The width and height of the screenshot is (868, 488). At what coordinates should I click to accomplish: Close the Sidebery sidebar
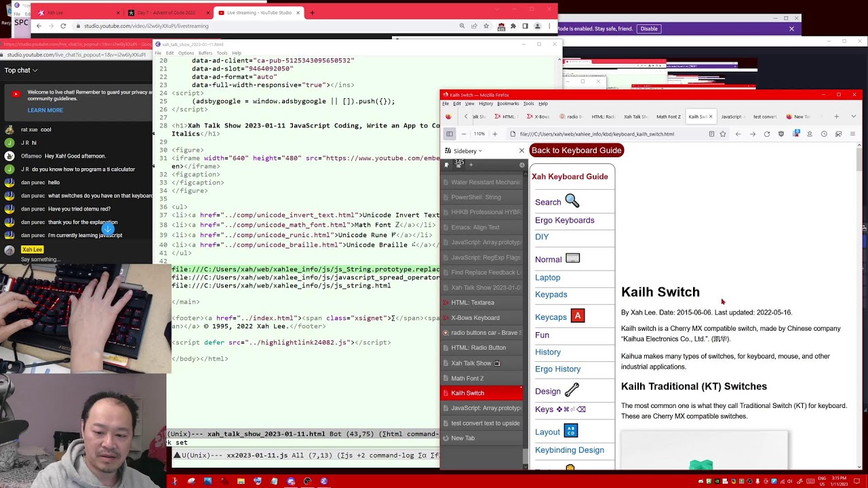coord(521,150)
